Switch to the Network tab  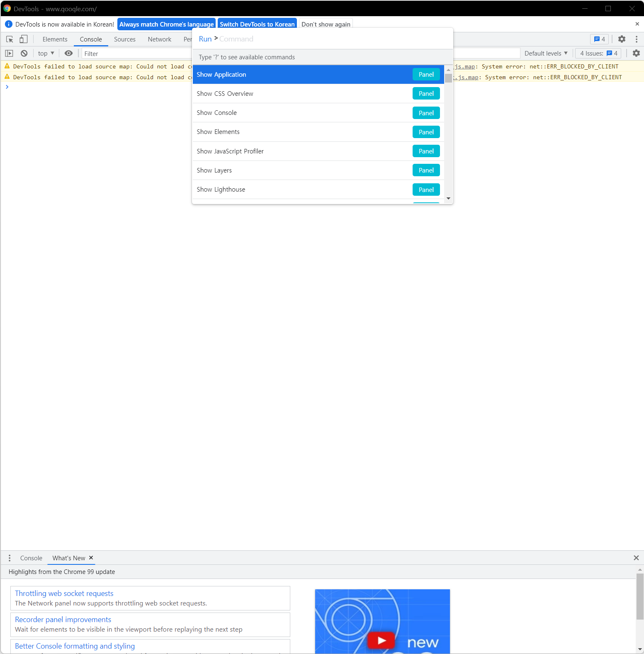tap(160, 39)
